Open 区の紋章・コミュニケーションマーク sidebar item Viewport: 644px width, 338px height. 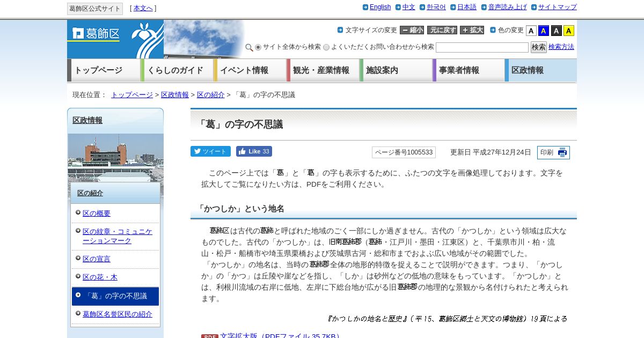coord(118,236)
